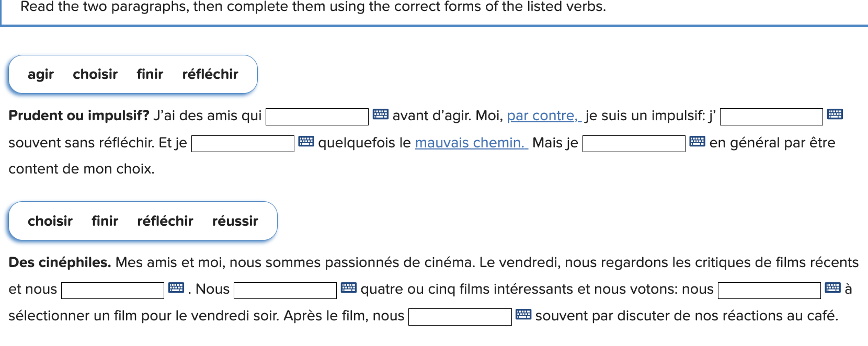Select blank after 'Après le film, nous'
Screen dimensions: 868x346
[460, 317]
